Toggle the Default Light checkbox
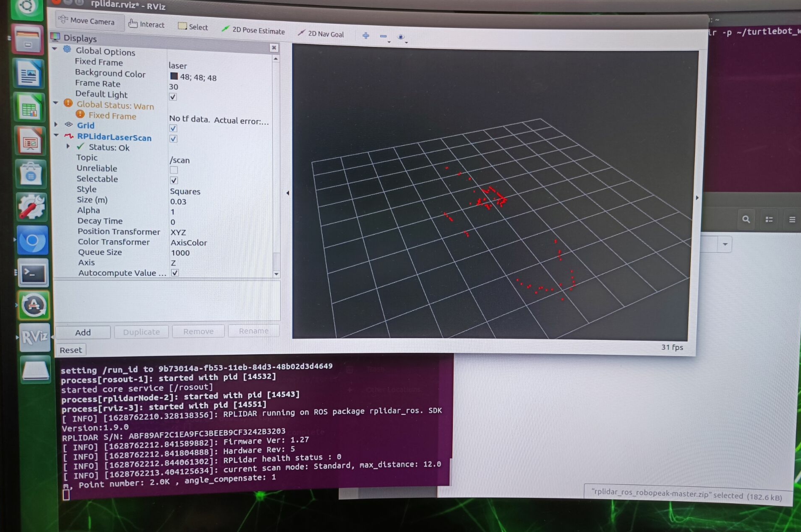This screenshot has width=801, height=532. click(173, 97)
